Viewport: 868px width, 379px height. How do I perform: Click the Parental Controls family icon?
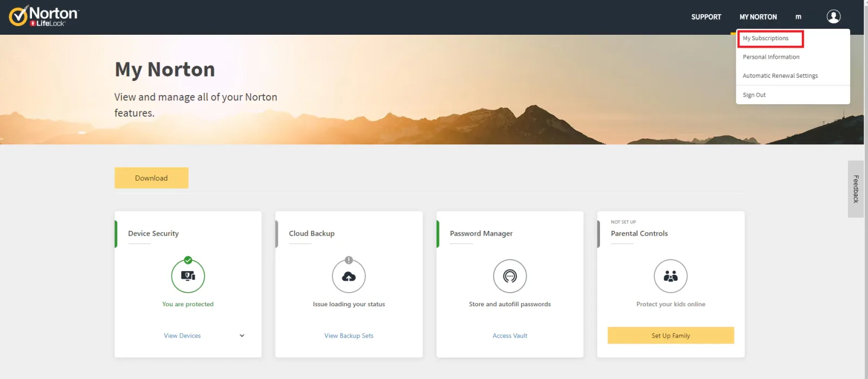tap(671, 276)
